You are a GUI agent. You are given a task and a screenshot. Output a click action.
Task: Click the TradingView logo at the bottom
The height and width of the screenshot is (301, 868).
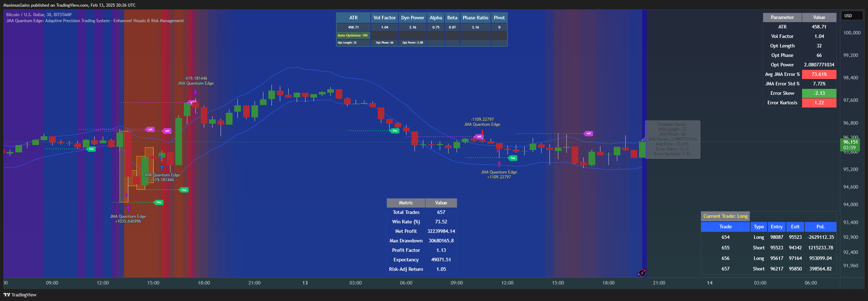(x=20, y=295)
